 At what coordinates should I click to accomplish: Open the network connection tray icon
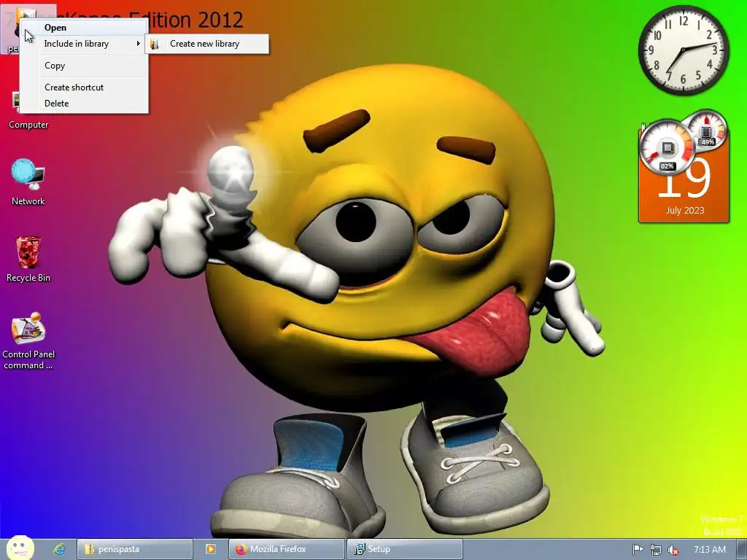coord(656,550)
